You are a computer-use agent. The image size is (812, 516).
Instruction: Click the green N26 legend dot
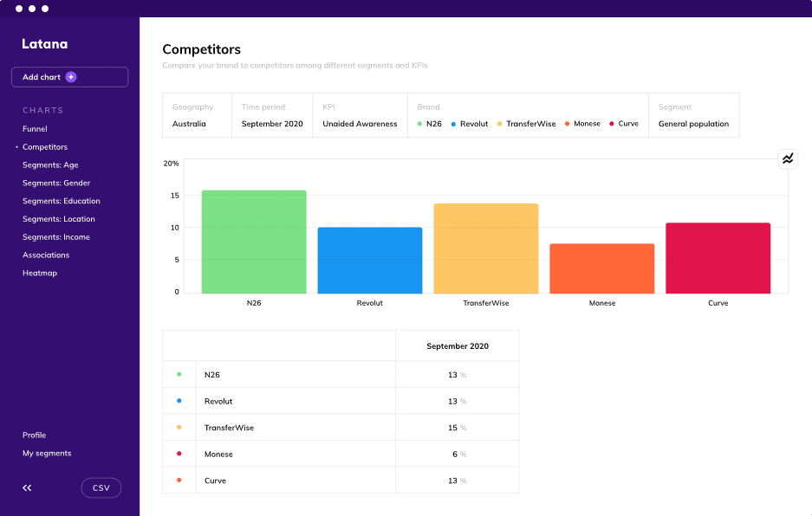419,124
